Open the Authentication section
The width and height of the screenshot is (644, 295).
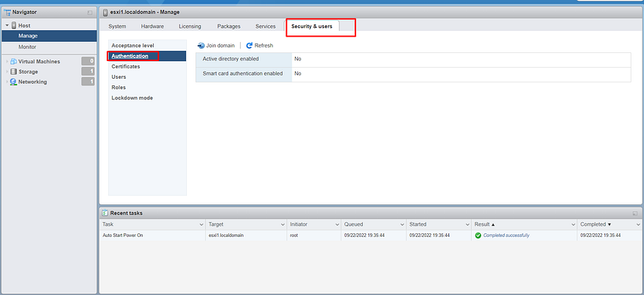point(147,56)
